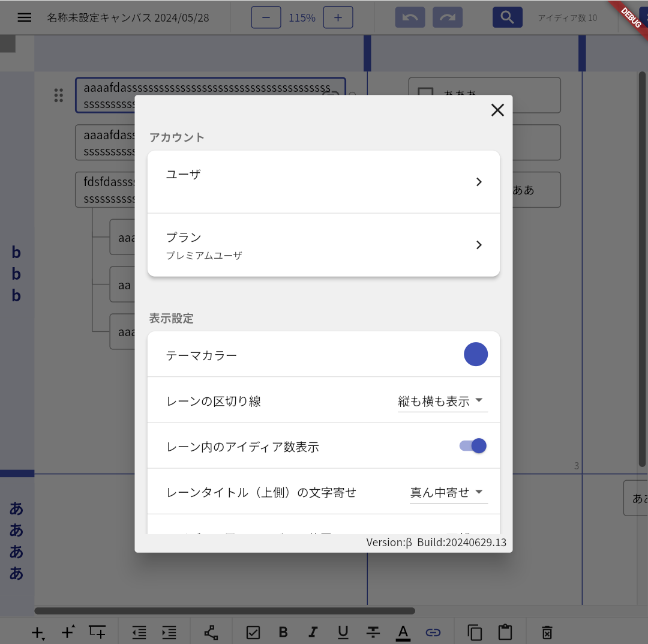This screenshot has width=648, height=644.
Task: Click the アイディア数 10 counter
Action: point(568,18)
